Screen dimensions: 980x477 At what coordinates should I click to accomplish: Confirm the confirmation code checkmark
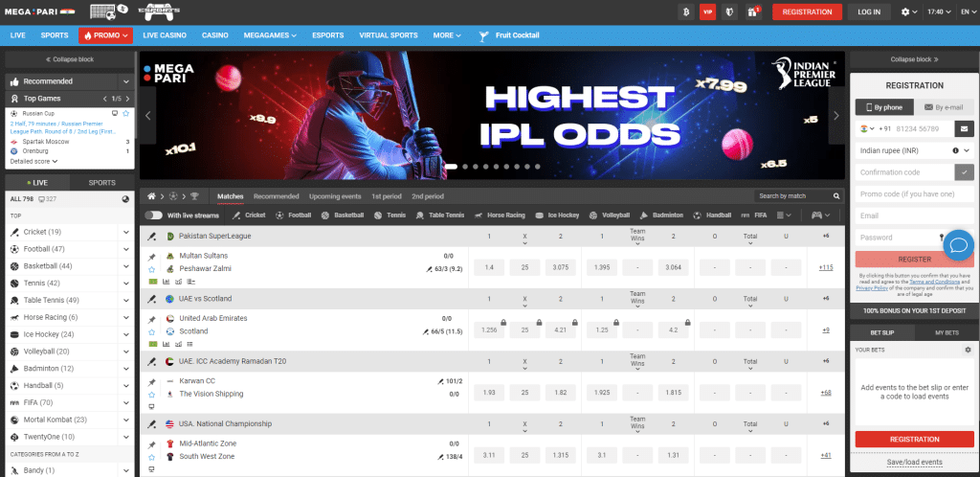964,171
